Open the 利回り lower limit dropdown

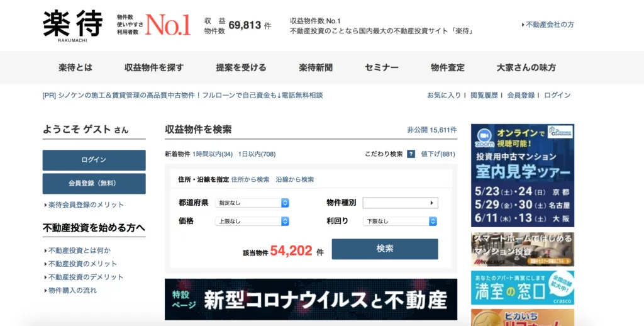(x=399, y=221)
